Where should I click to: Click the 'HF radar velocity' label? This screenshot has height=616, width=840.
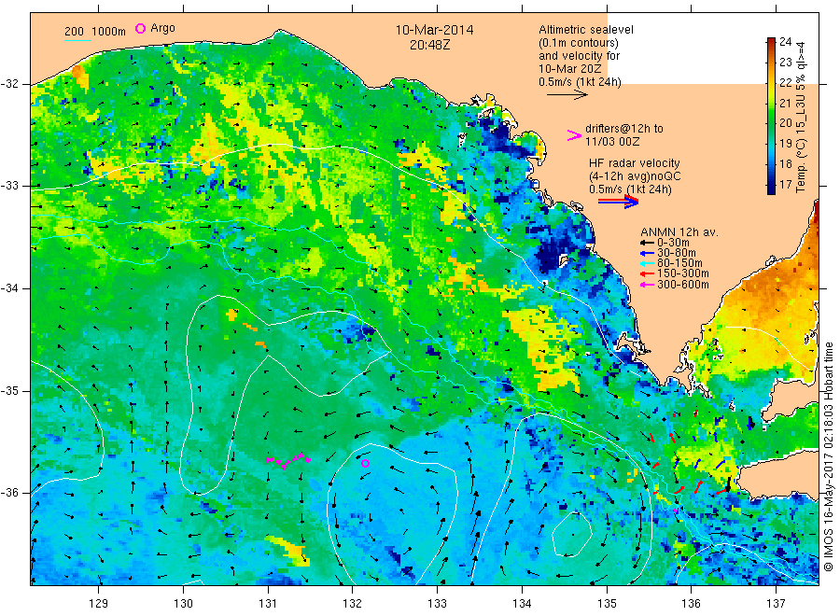(x=635, y=162)
